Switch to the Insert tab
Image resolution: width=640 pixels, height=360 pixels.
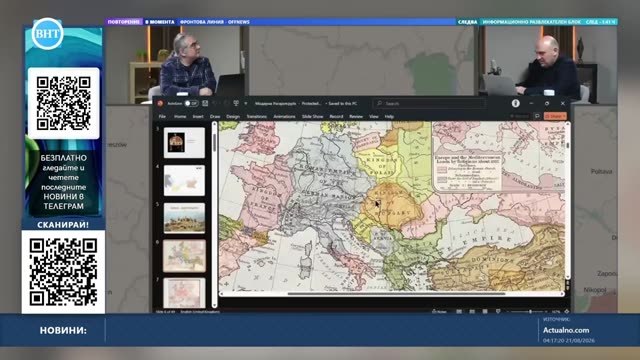click(198, 117)
